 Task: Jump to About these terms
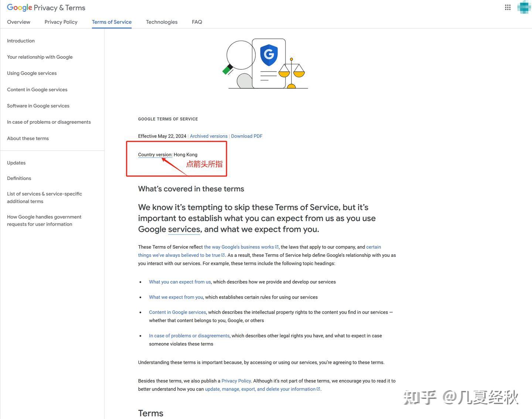point(28,138)
